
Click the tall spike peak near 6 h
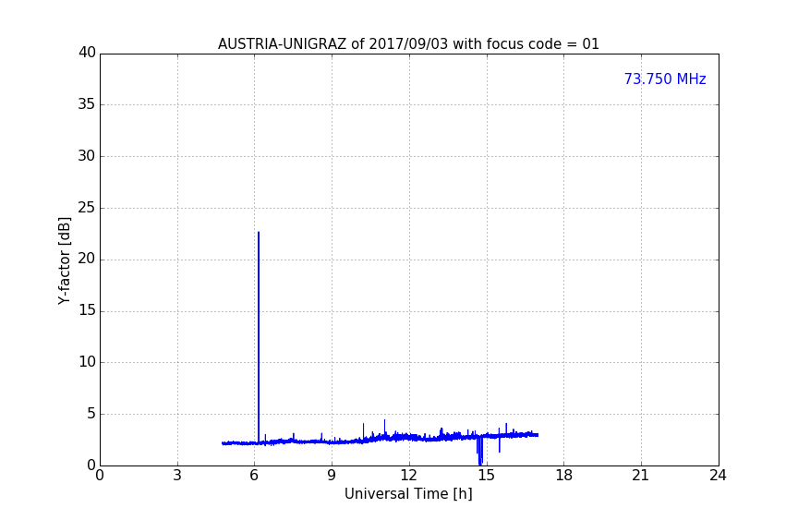pyautogui.click(x=259, y=233)
